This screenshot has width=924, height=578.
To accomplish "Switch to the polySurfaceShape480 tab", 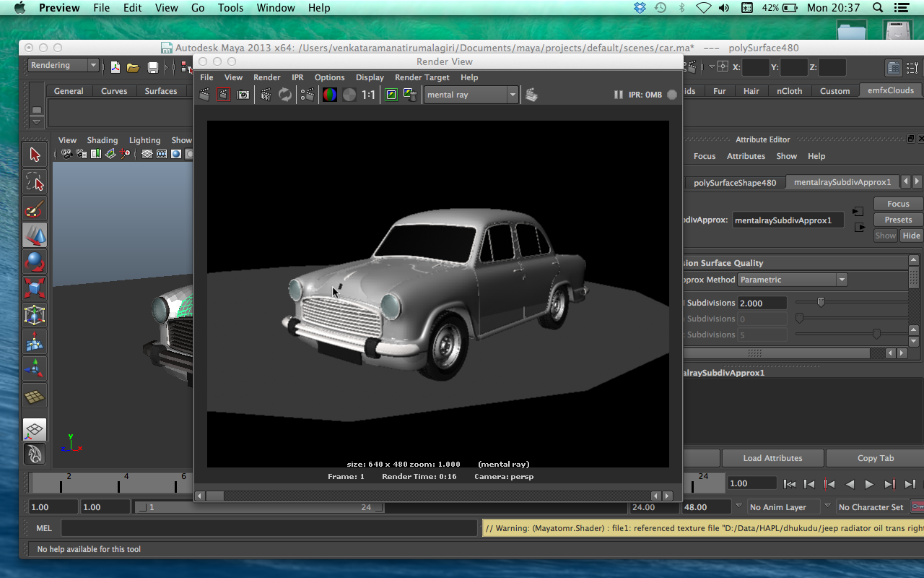I will click(734, 183).
